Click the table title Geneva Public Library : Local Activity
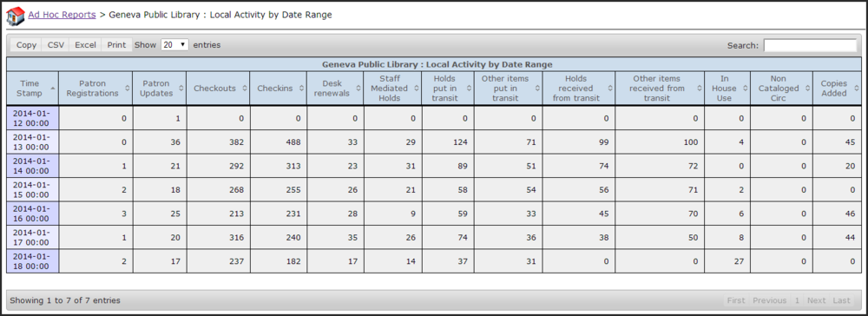The width and height of the screenshot is (868, 316). [437, 64]
